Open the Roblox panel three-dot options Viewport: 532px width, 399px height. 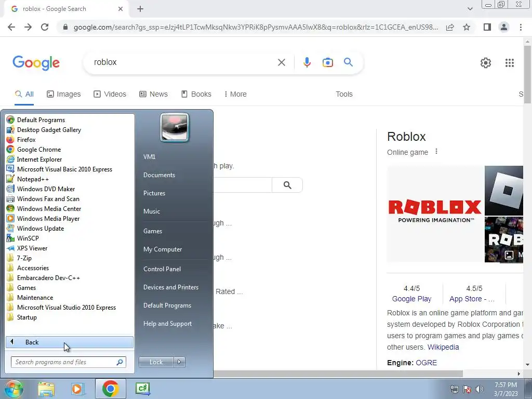[436, 152]
